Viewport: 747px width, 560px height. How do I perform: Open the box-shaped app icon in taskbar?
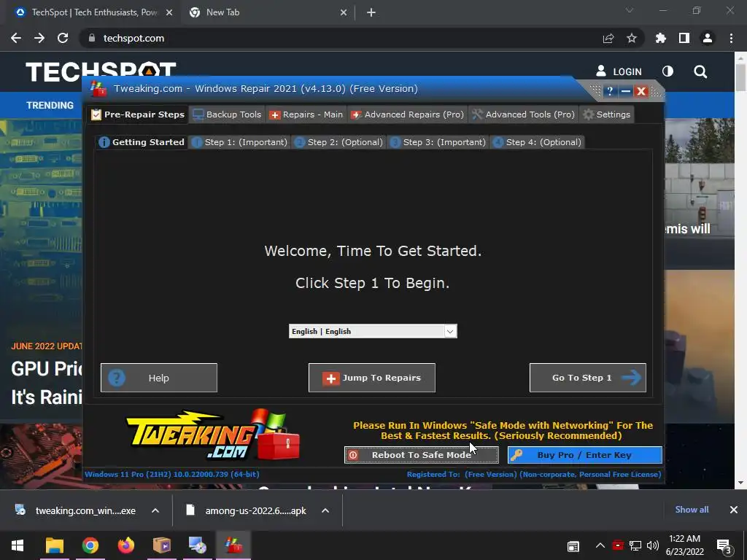pyautogui.click(x=161, y=545)
